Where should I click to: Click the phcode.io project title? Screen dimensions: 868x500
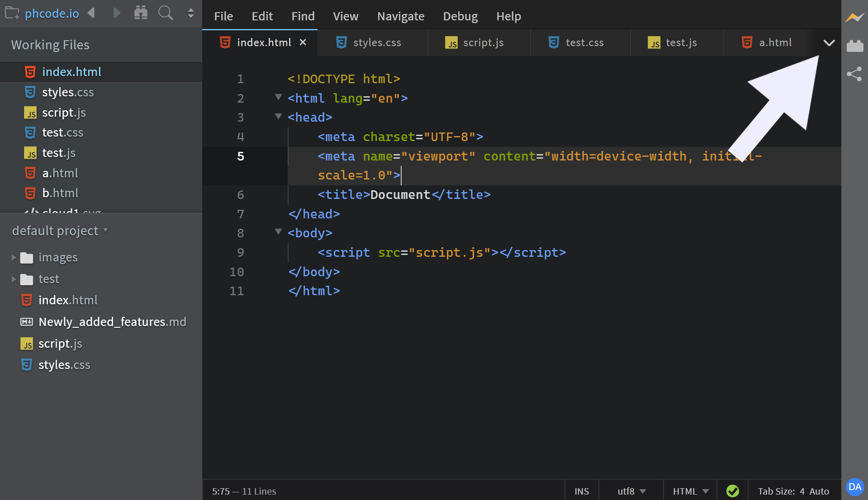(52, 13)
